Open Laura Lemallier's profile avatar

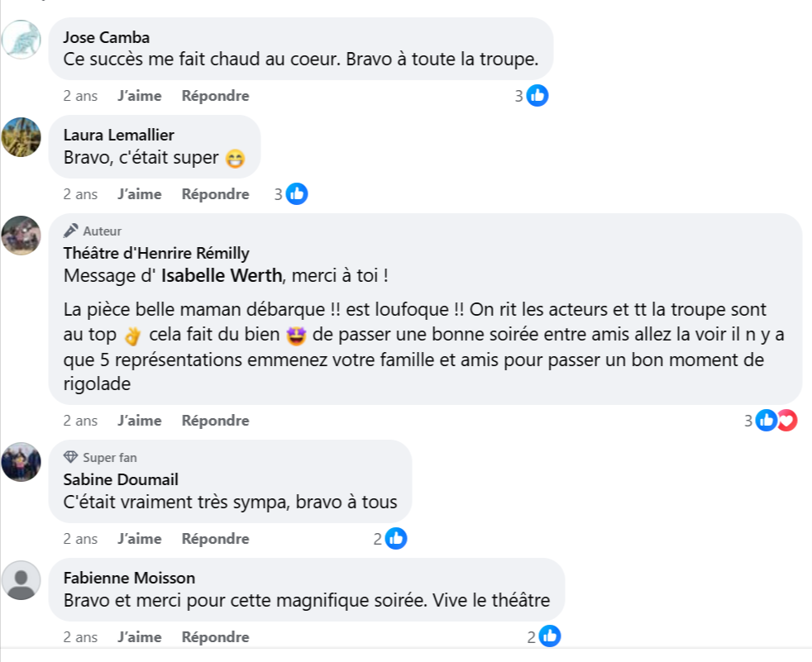click(21, 137)
